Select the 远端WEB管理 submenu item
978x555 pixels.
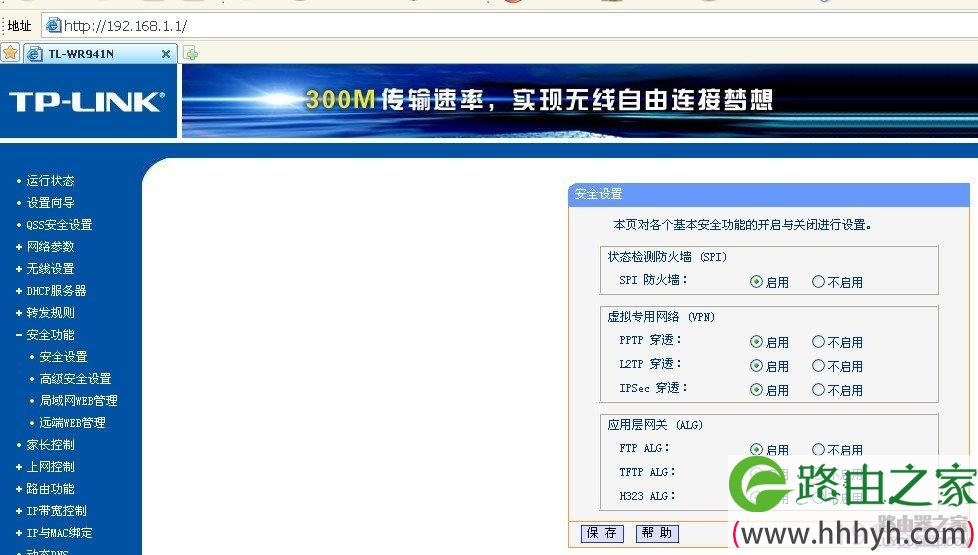(72, 423)
